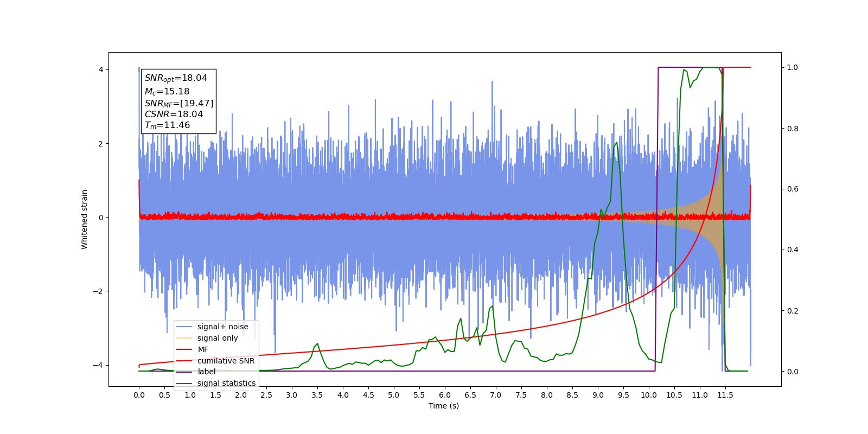Click the left y-axis tick label 0
Image resolution: width=868 pixels, height=434 pixels.
tap(101, 218)
